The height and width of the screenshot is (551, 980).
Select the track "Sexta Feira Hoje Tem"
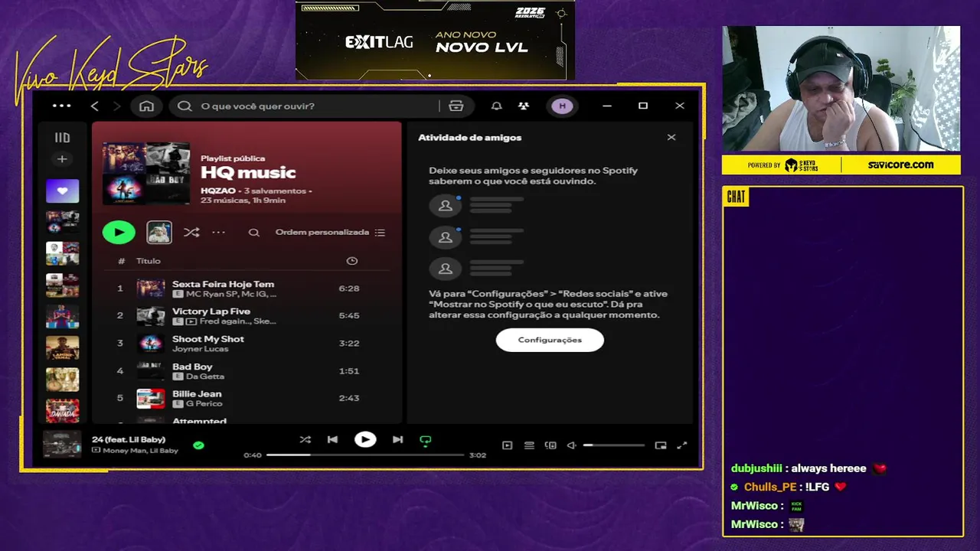point(245,289)
